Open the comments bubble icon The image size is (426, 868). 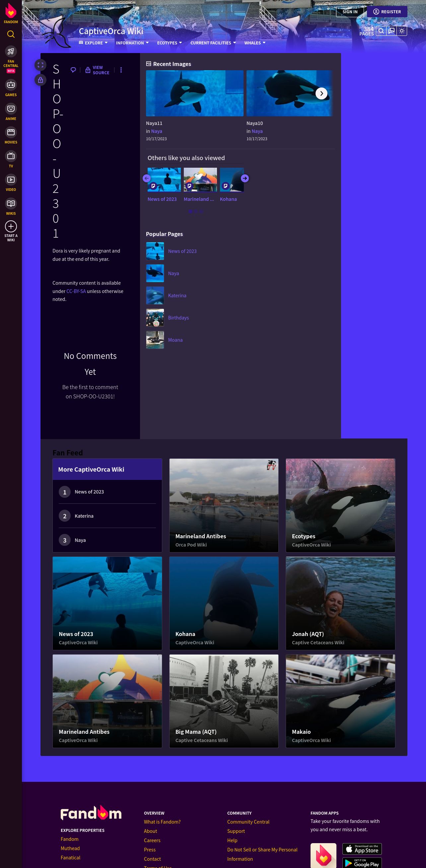pyautogui.click(x=73, y=70)
